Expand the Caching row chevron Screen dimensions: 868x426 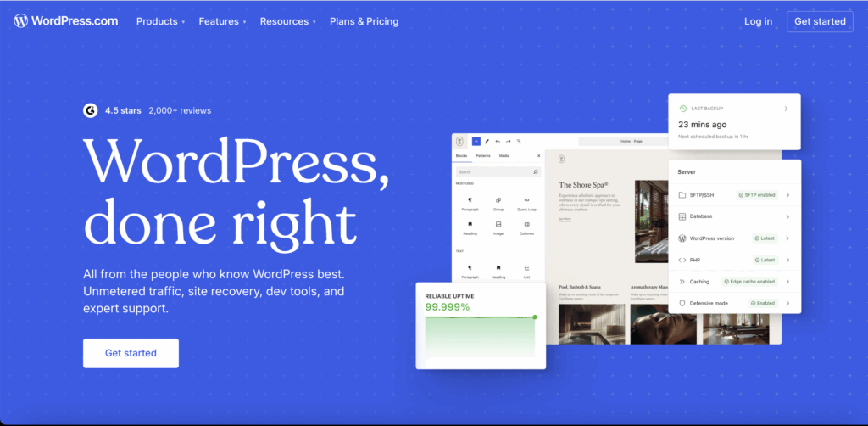coord(787,282)
